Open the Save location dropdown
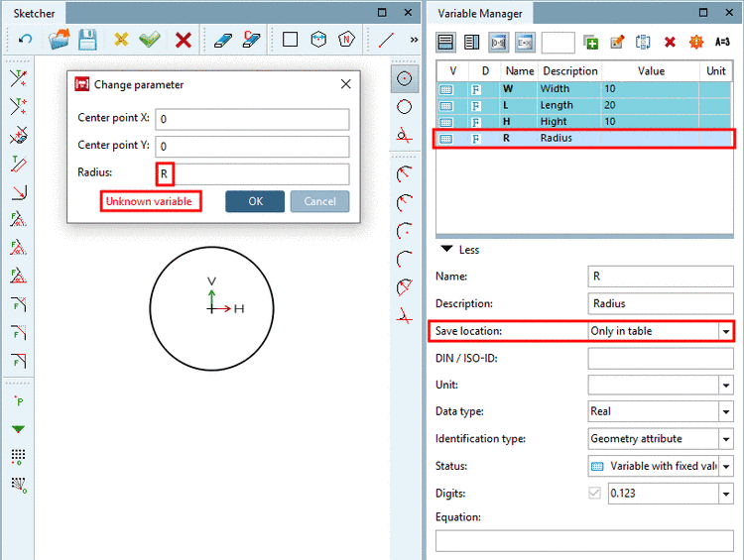 (x=725, y=331)
